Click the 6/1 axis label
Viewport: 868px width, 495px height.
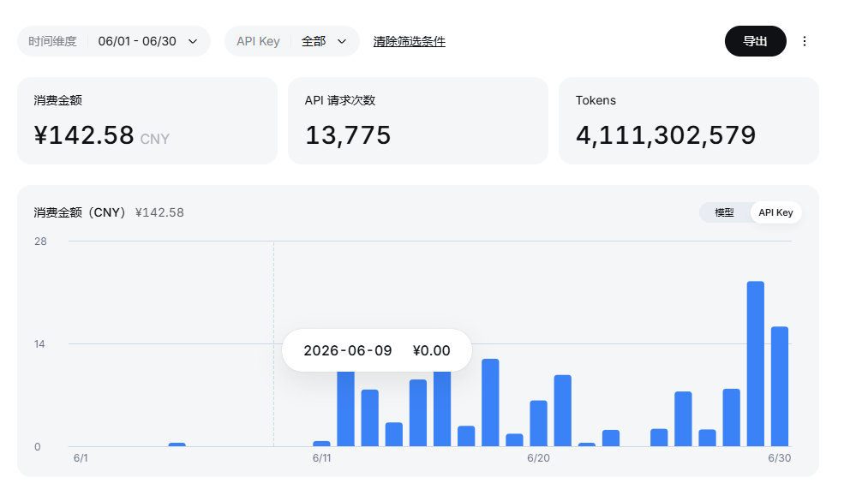pyautogui.click(x=81, y=458)
